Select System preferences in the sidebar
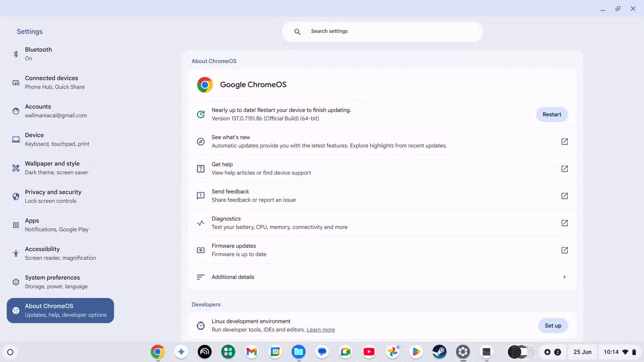 click(x=52, y=282)
